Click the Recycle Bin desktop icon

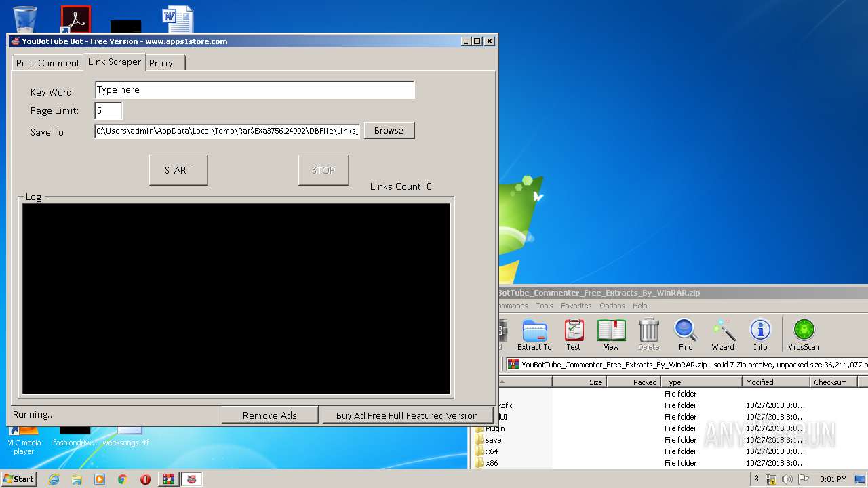tap(25, 19)
